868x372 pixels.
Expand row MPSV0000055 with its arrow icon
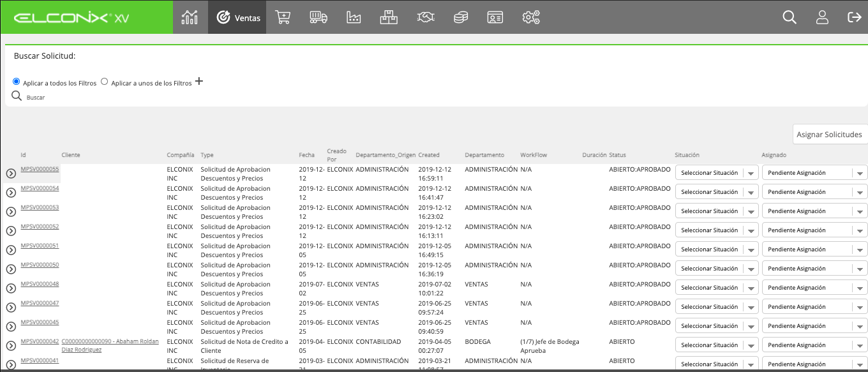click(x=11, y=173)
